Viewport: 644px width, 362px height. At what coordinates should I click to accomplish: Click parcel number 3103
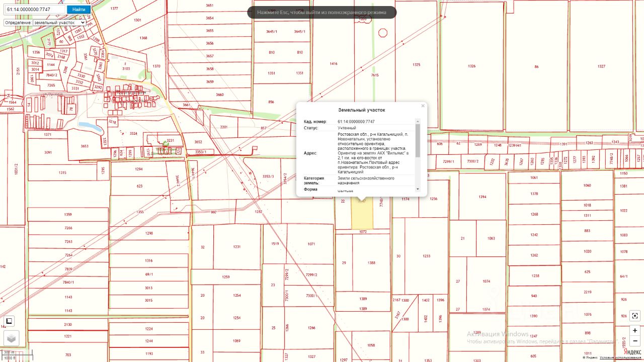click(x=126, y=68)
